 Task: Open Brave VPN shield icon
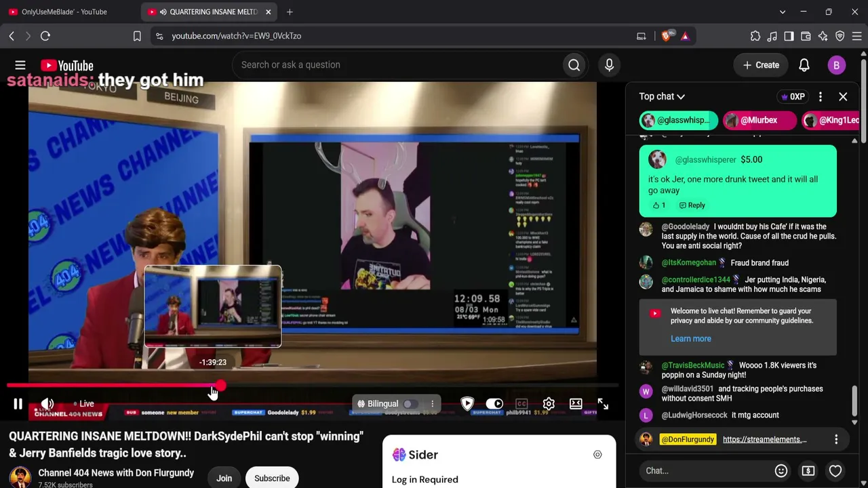coord(840,36)
